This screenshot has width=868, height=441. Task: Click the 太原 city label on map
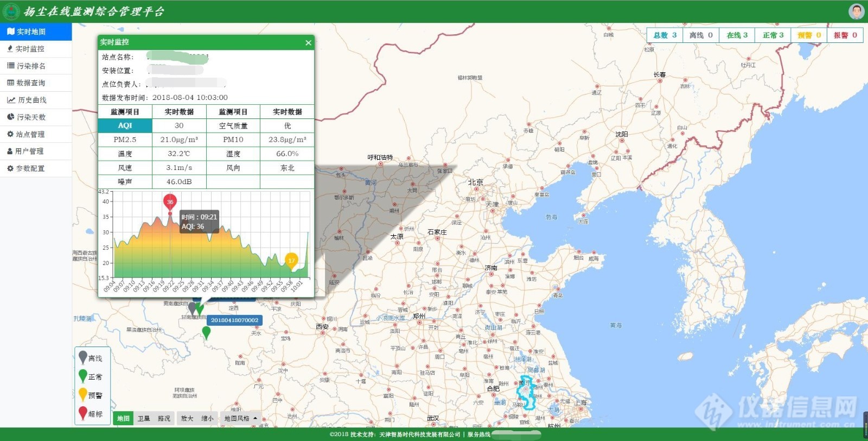397,237
